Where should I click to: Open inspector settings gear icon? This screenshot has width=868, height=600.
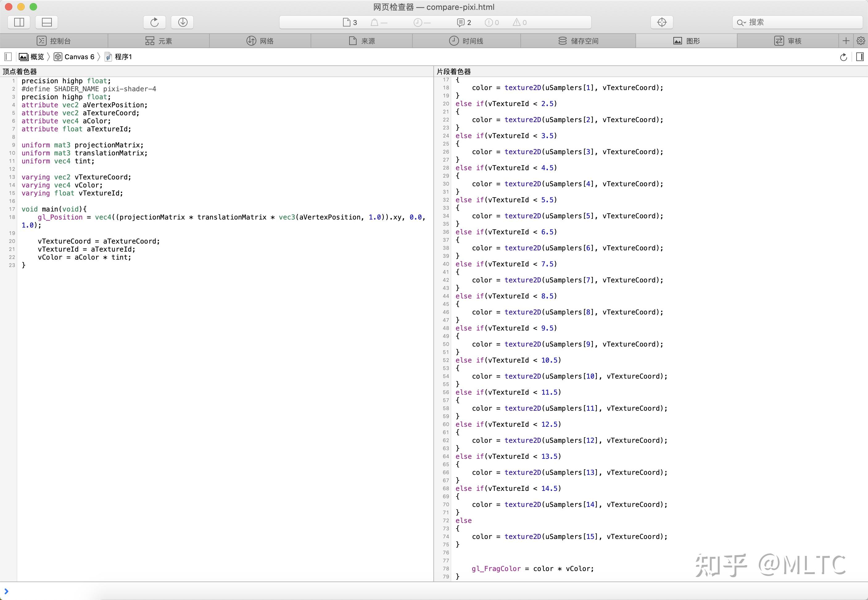861,41
